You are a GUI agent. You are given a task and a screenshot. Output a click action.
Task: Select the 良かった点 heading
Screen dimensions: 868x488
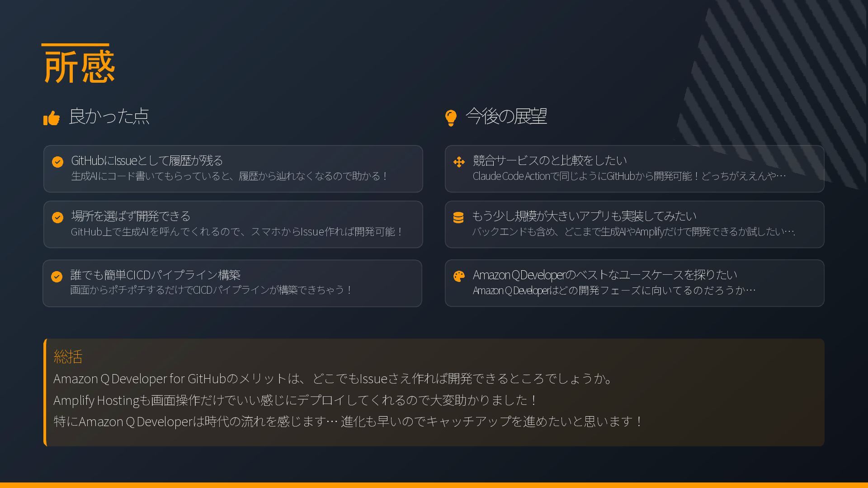click(109, 116)
